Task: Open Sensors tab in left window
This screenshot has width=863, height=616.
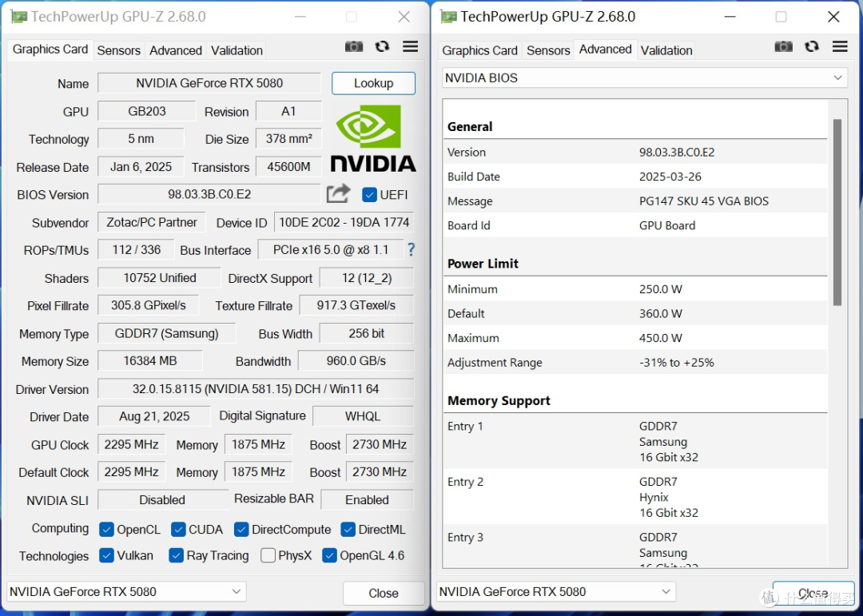Action: click(119, 50)
